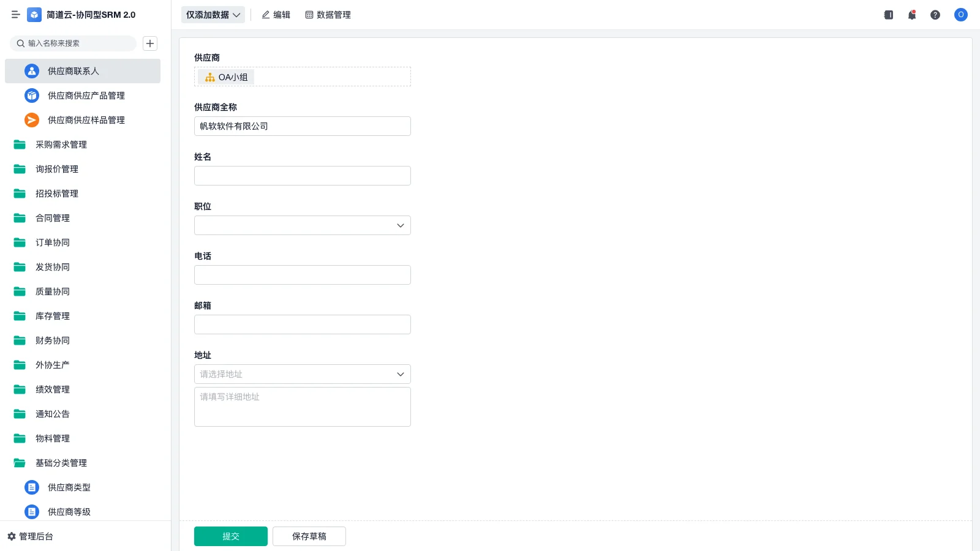Click the 质量协同 folder icon

[x=20, y=291]
